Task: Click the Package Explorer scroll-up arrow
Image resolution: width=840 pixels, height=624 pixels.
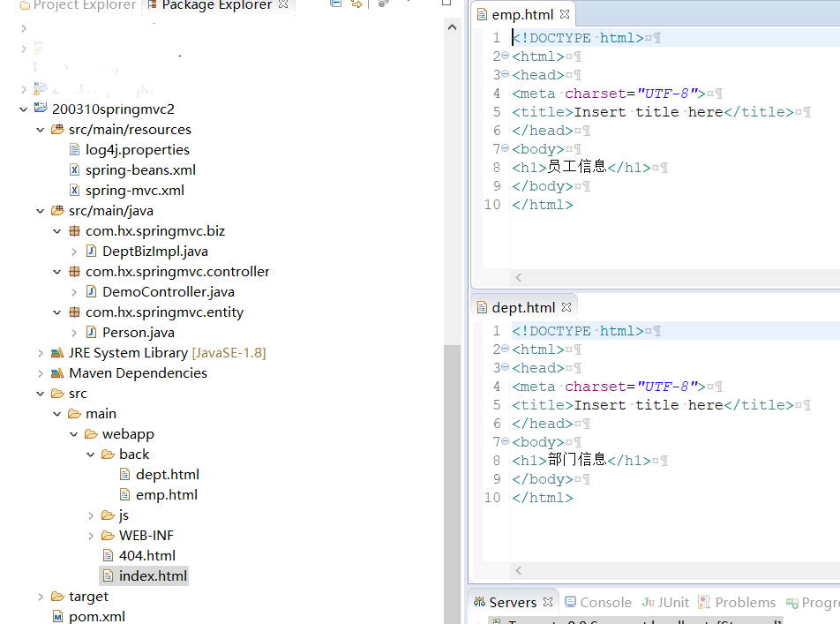Action: 452,26
